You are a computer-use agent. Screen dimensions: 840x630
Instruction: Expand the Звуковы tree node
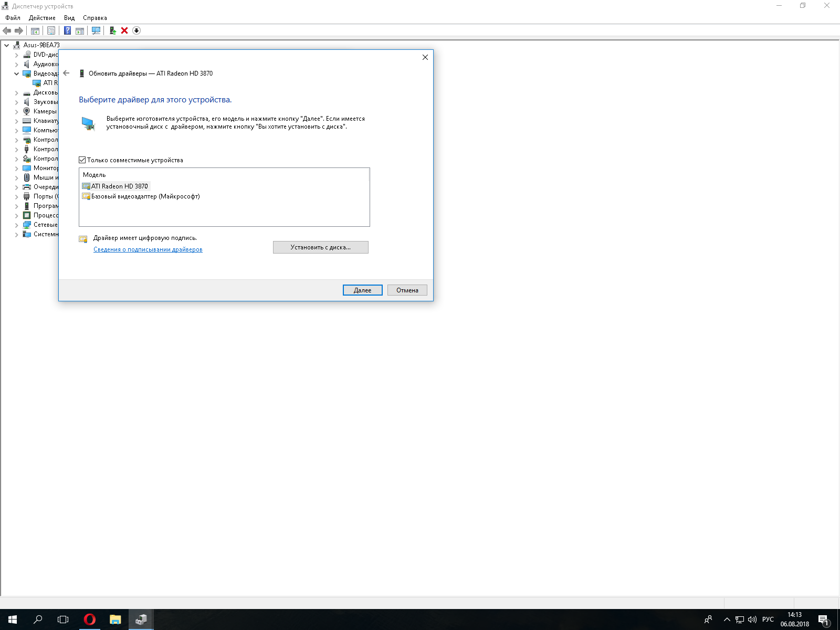(17, 102)
